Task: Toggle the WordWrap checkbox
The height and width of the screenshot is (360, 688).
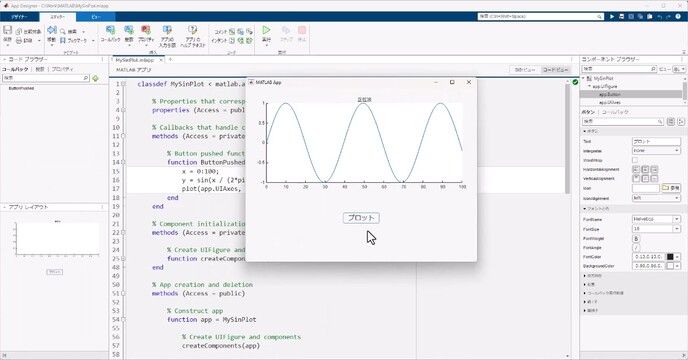Action: pos(635,160)
